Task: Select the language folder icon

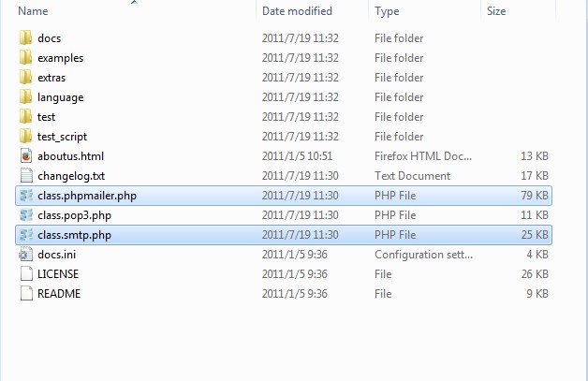Action: coord(26,97)
